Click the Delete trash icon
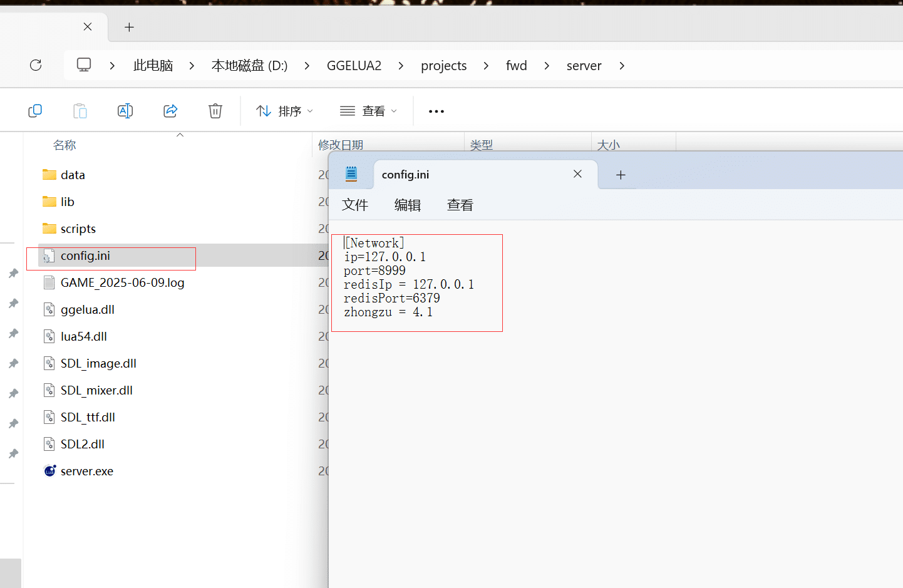This screenshot has height=588, width=903. tap(215, 111)
